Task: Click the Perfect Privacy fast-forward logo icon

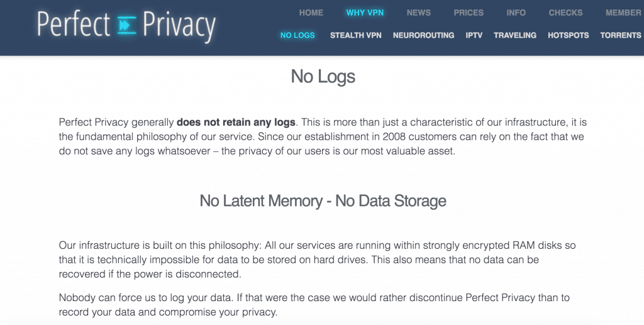Action: point(126,25)
